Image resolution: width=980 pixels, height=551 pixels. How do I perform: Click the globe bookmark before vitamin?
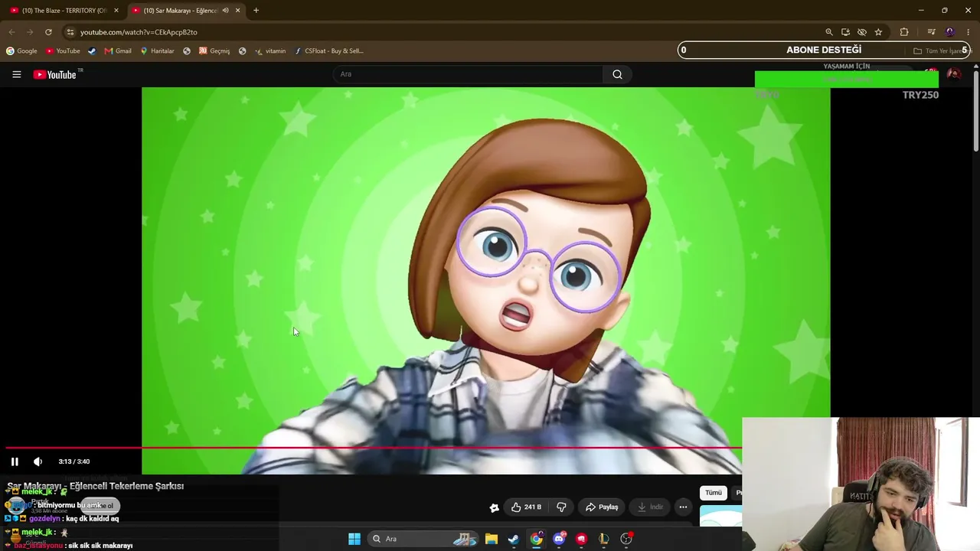242,51
